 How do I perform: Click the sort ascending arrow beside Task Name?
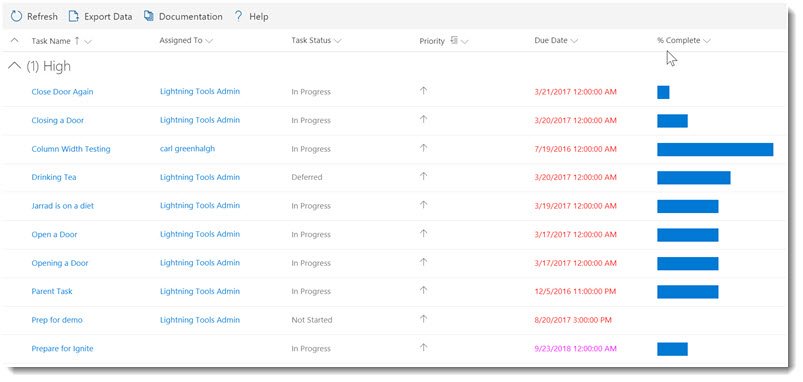point(77,40)
